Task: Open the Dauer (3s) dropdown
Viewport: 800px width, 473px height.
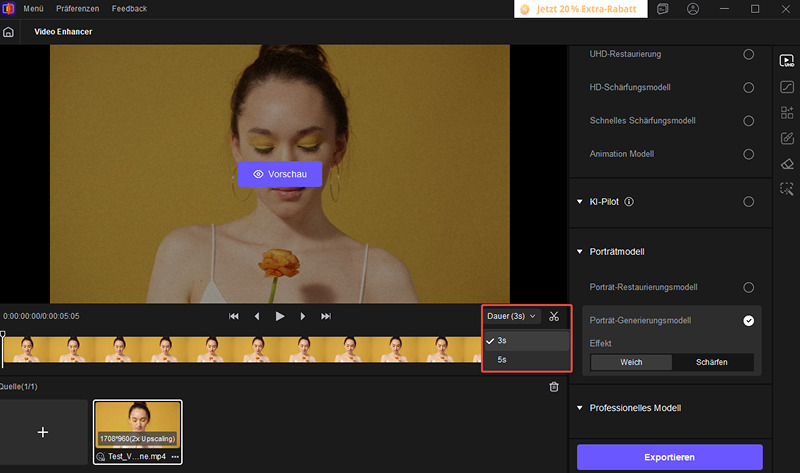Action: point(511,316)
